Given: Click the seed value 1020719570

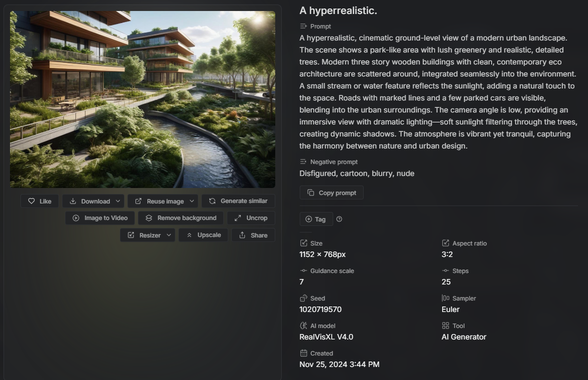Looking at the screenshot, I should pyautogui.click(x=320, y=309).
